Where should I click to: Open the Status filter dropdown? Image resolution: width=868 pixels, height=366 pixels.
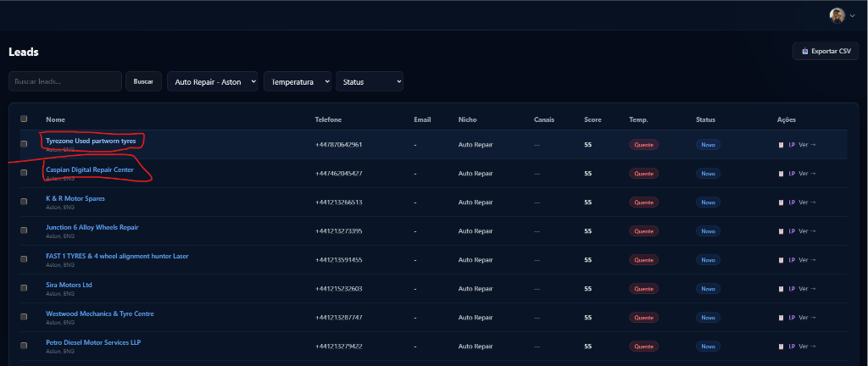click(370, 81)
